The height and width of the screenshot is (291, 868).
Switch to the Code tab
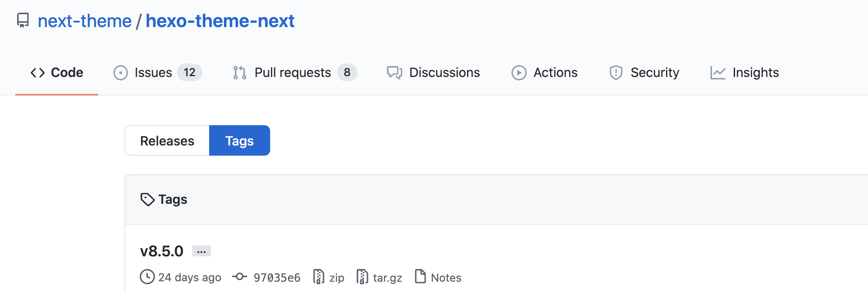tap(57, 73)
